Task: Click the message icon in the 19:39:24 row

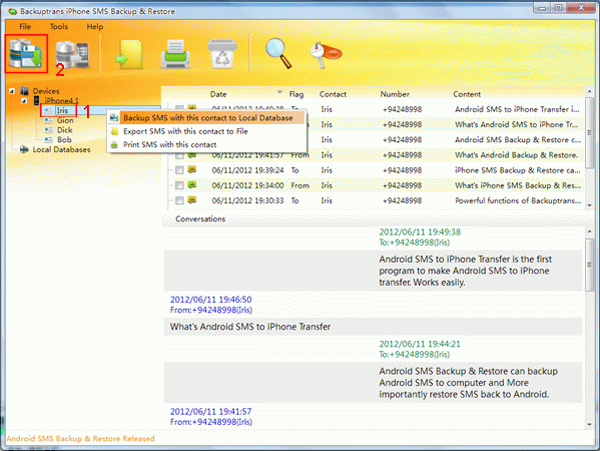Action: coord(192,169)
